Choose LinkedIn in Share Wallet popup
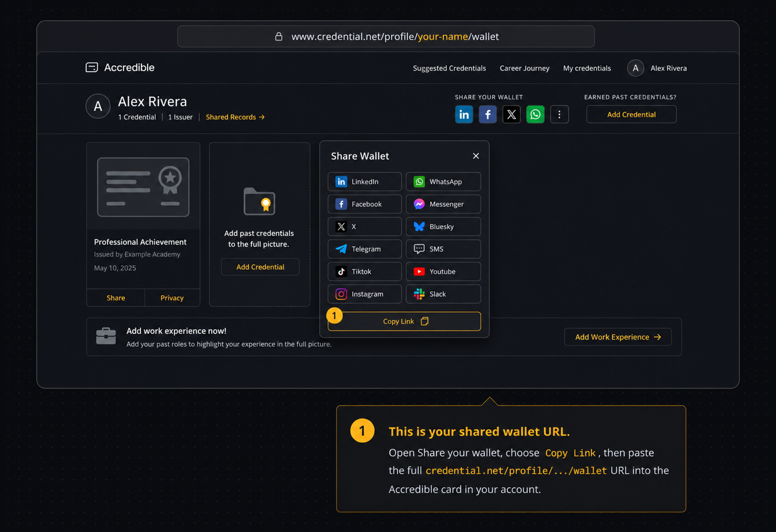Image resolution: width=776 pixels, height=532 pixels. point(364,182)
